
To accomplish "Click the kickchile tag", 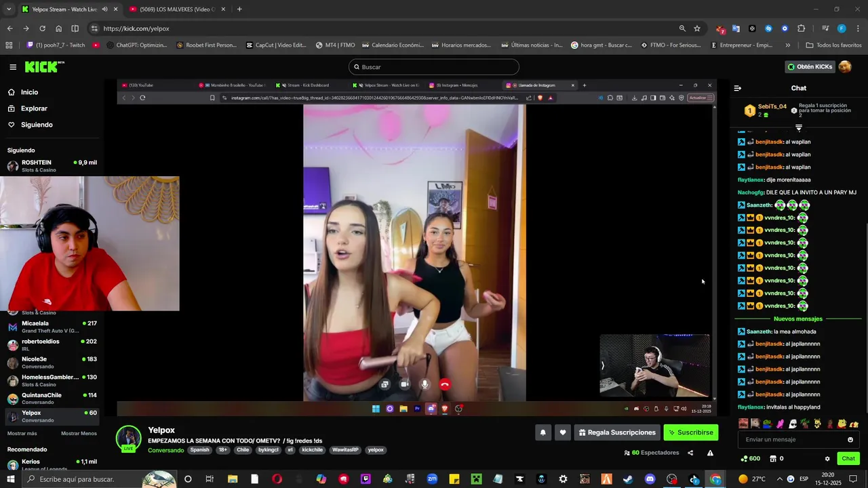I will (313, 450).
